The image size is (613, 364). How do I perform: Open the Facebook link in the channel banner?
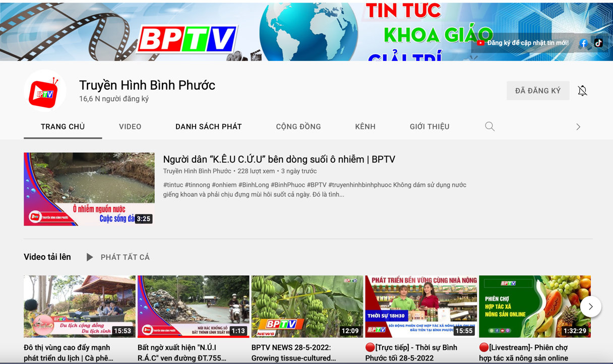pyautogui.click(x=583, y=43)
